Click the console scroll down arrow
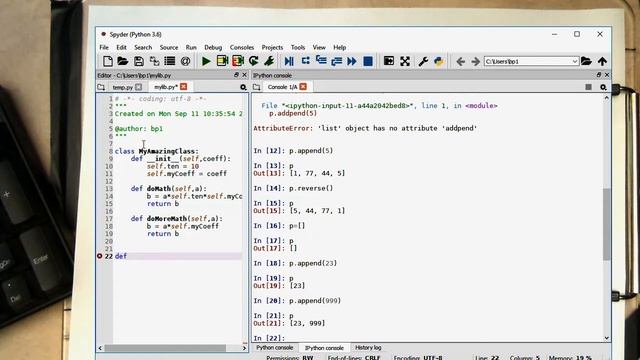640x360 pixels. 607,338
